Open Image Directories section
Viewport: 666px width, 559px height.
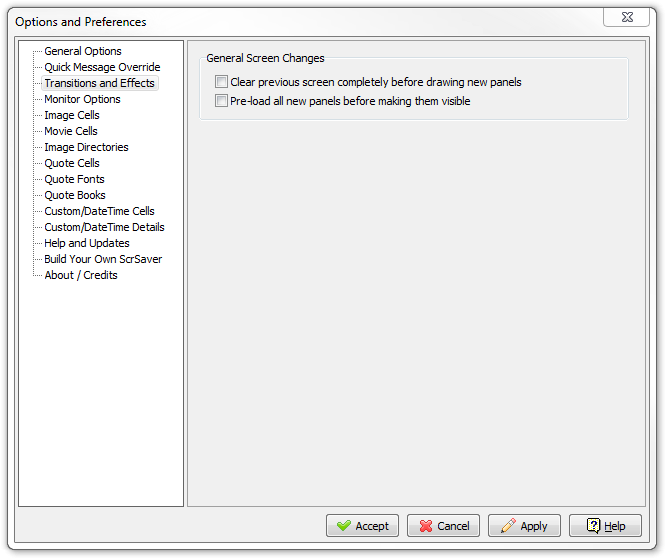[x=86, y=147]
